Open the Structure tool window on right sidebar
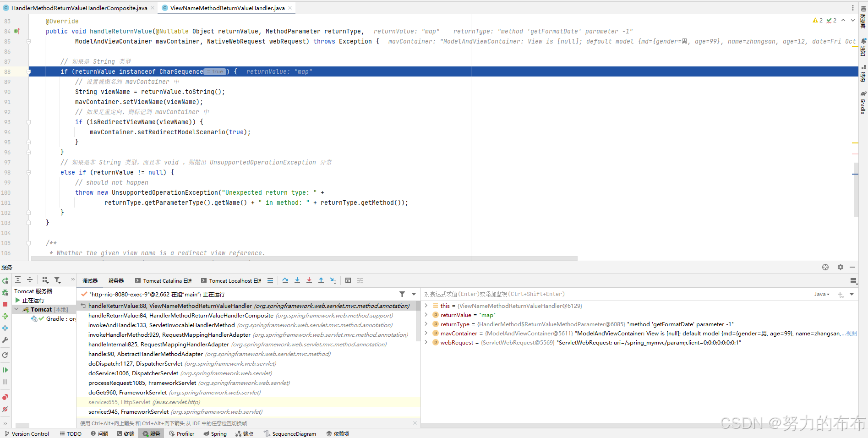This screenshot has height=438, width=868. (x=863, y=73)
